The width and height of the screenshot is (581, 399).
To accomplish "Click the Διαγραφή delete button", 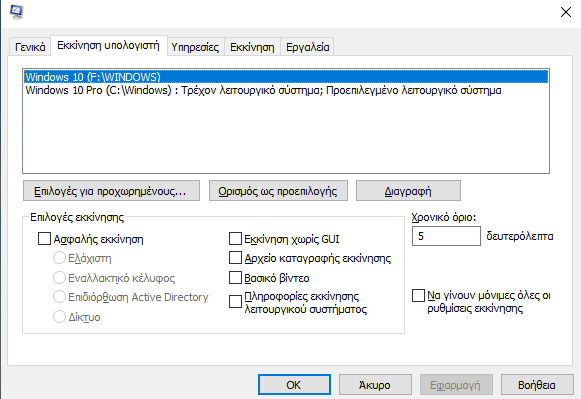I will pyautogui.click(x=408, y=191).
